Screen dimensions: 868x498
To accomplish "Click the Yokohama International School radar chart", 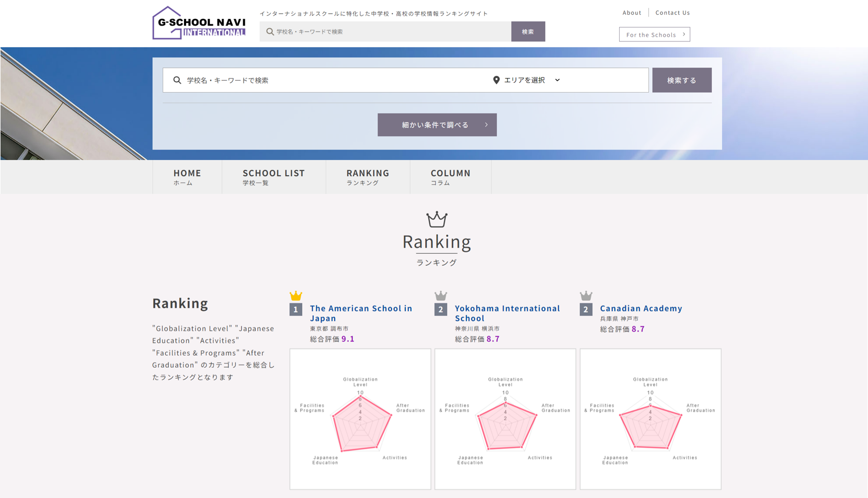I will (505, 419).
